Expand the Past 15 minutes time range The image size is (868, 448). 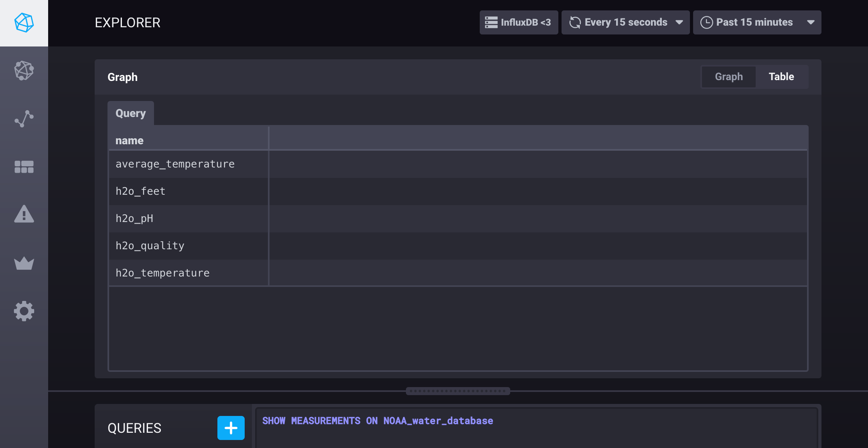[x=757, y=22]
